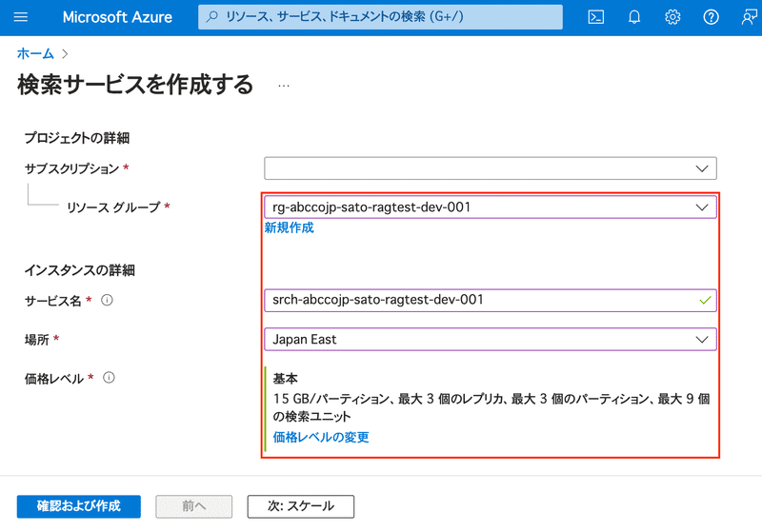Click the Microsoft Azure logo text

click(117, 17)
